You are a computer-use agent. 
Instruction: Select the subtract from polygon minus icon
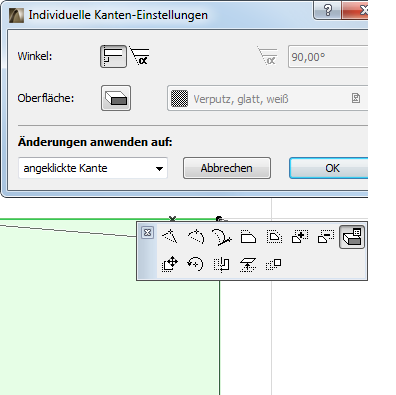(326, 237)
